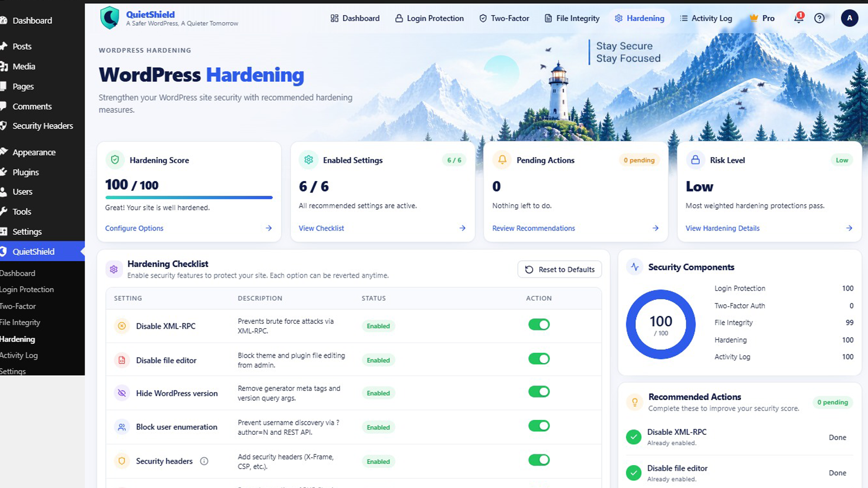Click the Disable file editor row icon
868x488 pixels.
122,360
